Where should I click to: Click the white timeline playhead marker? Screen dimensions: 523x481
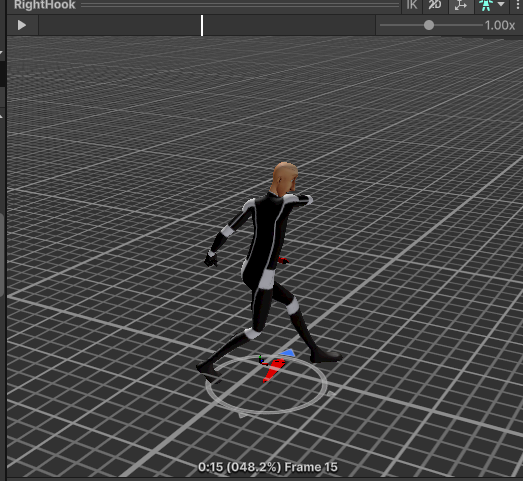tap(202, 25)
